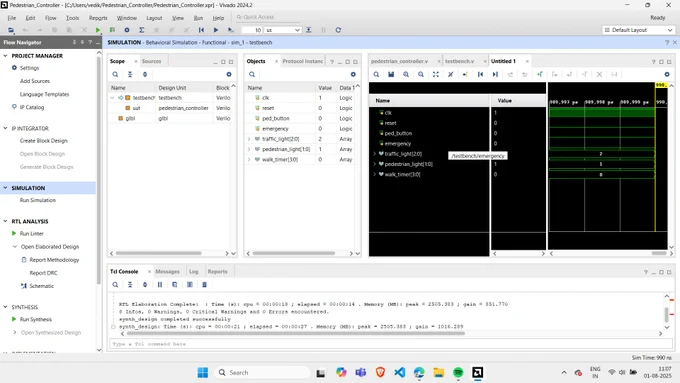Switch to the Sources tab
Viewport: 680px width, 383px height.
pos(151,61)
